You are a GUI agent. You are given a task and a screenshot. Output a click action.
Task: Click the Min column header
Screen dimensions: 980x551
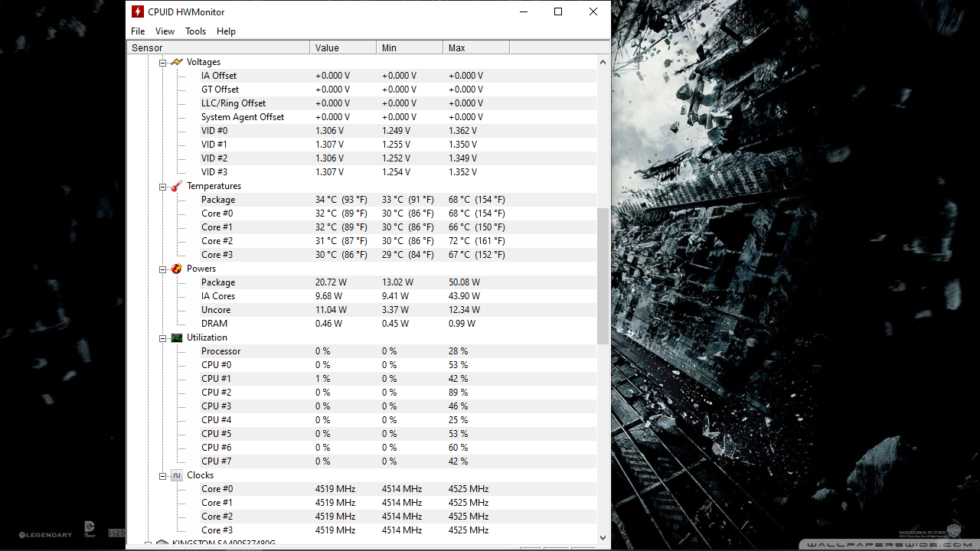pos(410,47)
